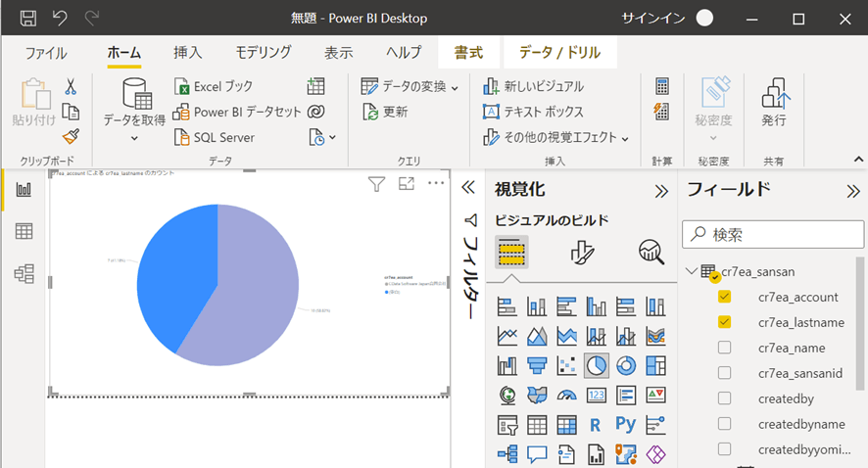Open the モデリング tab
Image resolution: width=868 pixels, height=468 pixels.
tap(263, 53)
